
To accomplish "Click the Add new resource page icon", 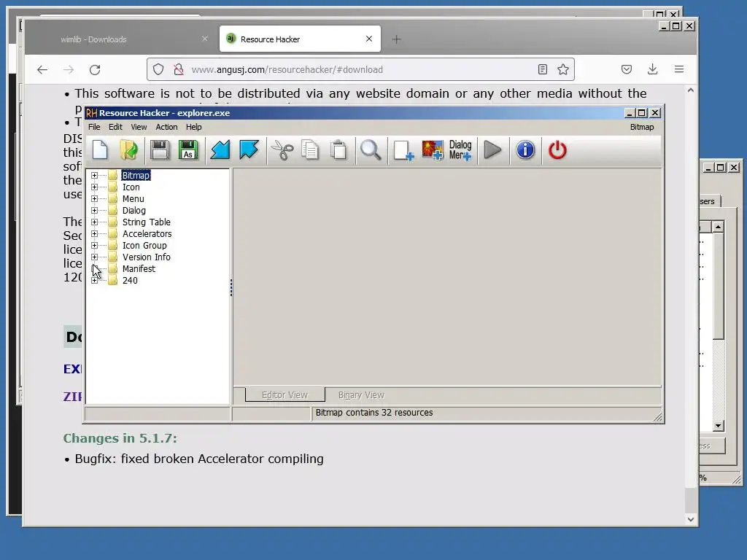I will coord(403,150).
